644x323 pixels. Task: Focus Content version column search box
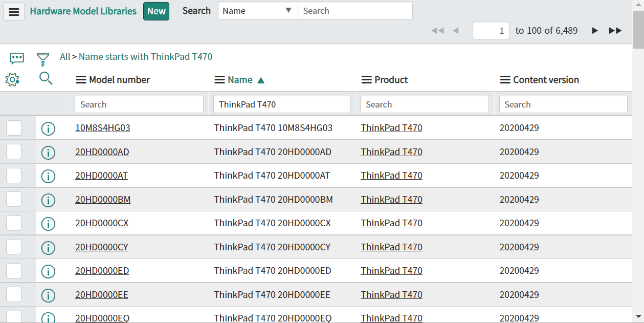pyautogui.click(x=563, y=104)
